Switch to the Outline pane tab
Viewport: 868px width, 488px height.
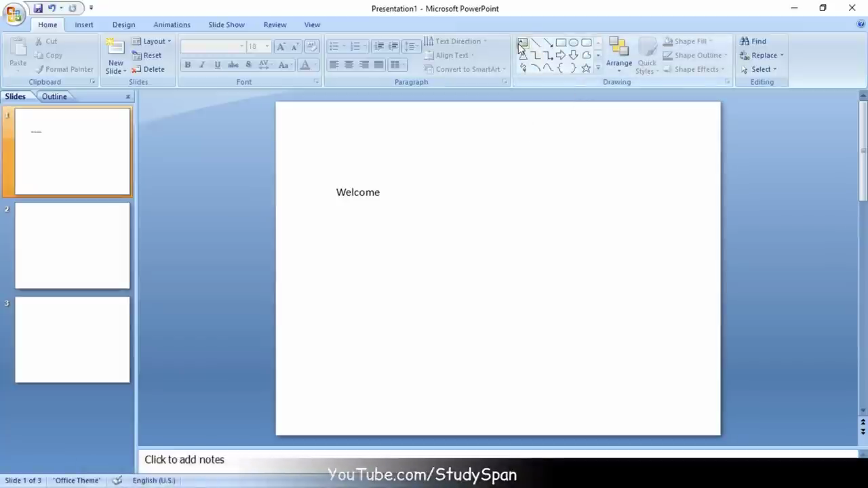pos(54,96)
